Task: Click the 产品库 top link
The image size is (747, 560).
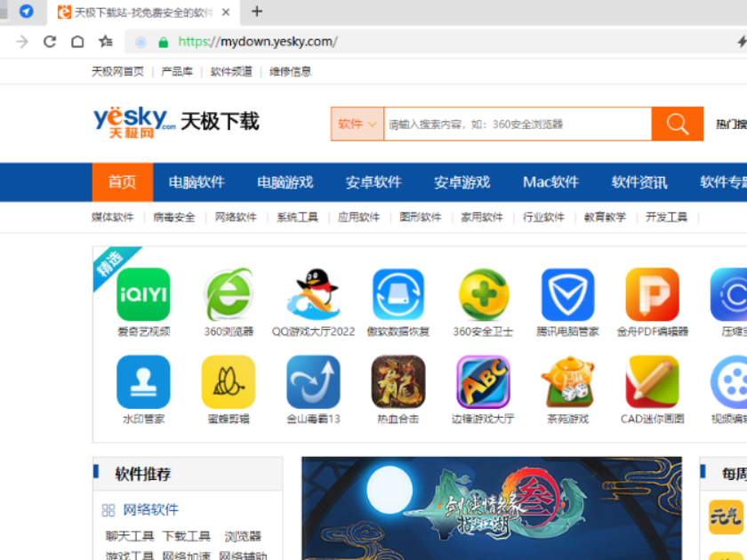Action: coord(177,71)
